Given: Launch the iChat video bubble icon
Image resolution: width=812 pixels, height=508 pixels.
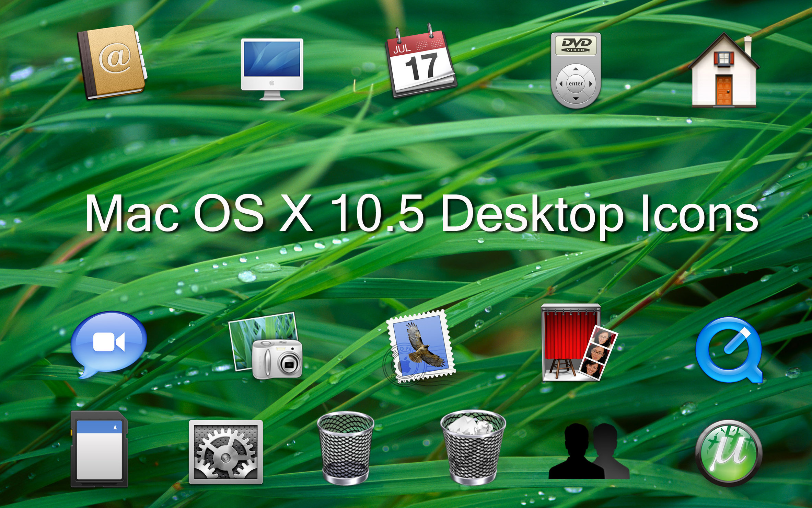Looking at the screenshot, I should 109,345.
